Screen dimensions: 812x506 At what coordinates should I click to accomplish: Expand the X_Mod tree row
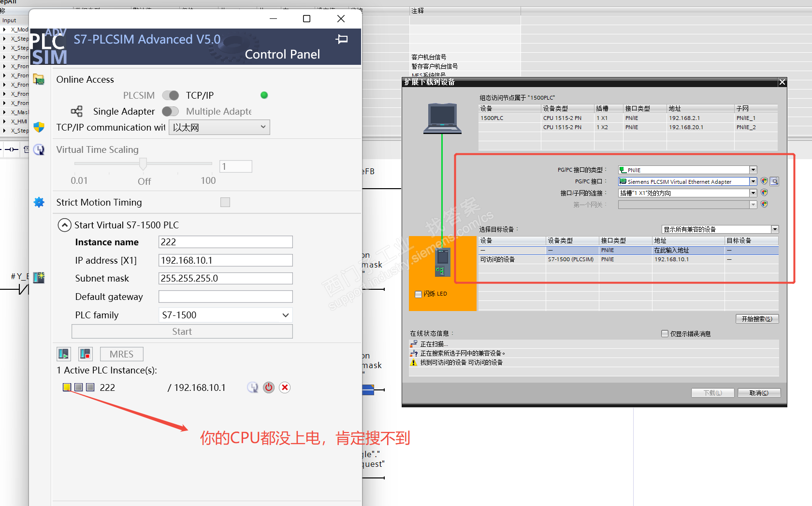[x=4, y=30]
